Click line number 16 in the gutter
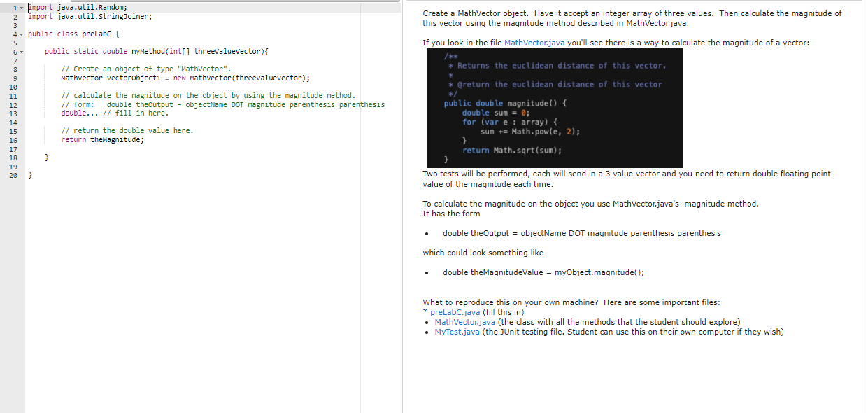 pos(14,139)
